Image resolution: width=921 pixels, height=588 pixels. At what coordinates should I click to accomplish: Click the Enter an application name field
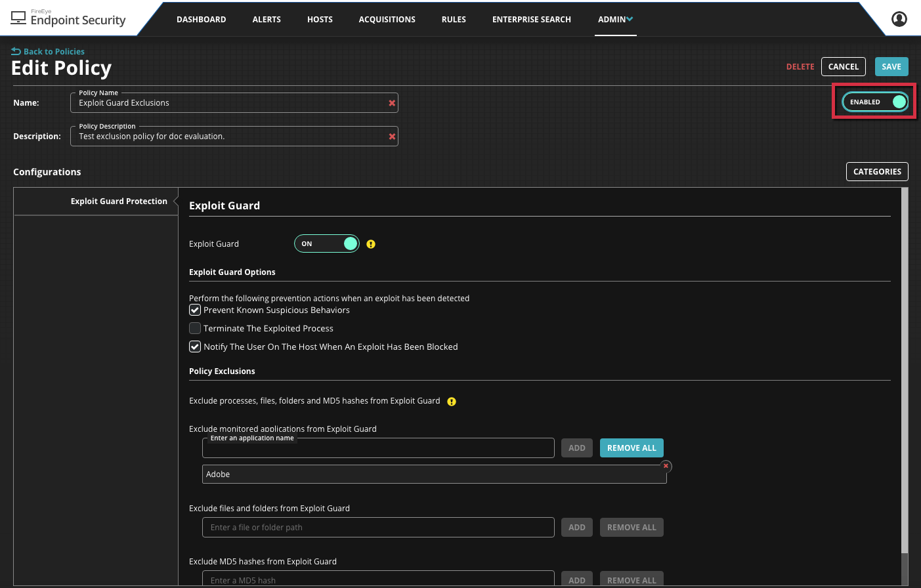coord(378,448)
